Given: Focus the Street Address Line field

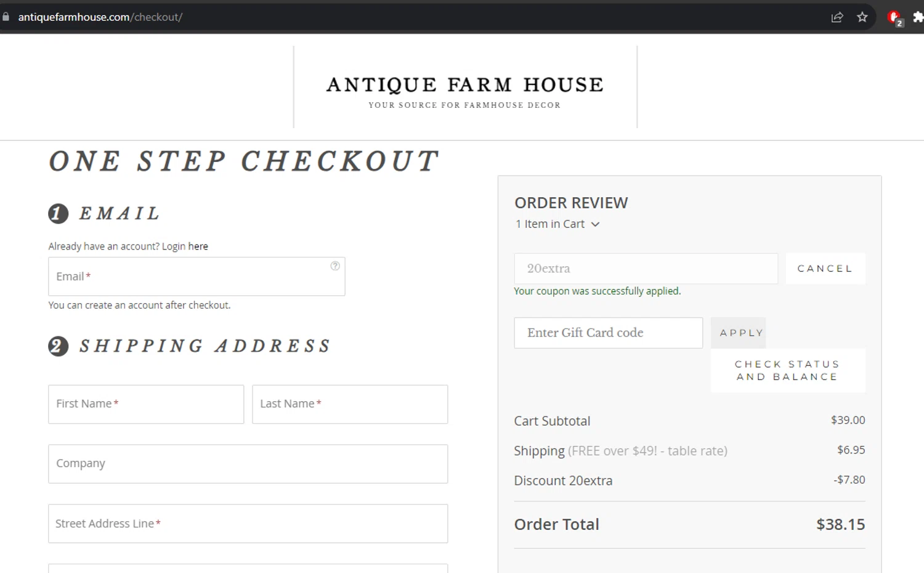Looking at the screenshot, I should [248, 524].
